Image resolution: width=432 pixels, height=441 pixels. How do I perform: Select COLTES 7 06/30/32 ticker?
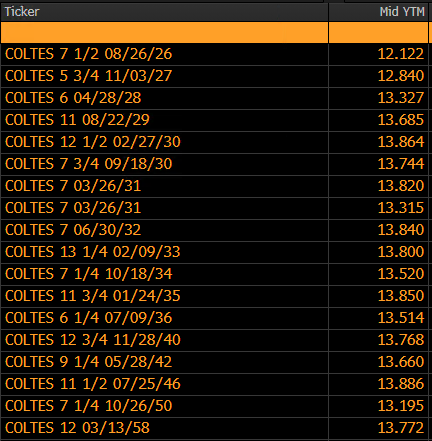click(73, 230)
